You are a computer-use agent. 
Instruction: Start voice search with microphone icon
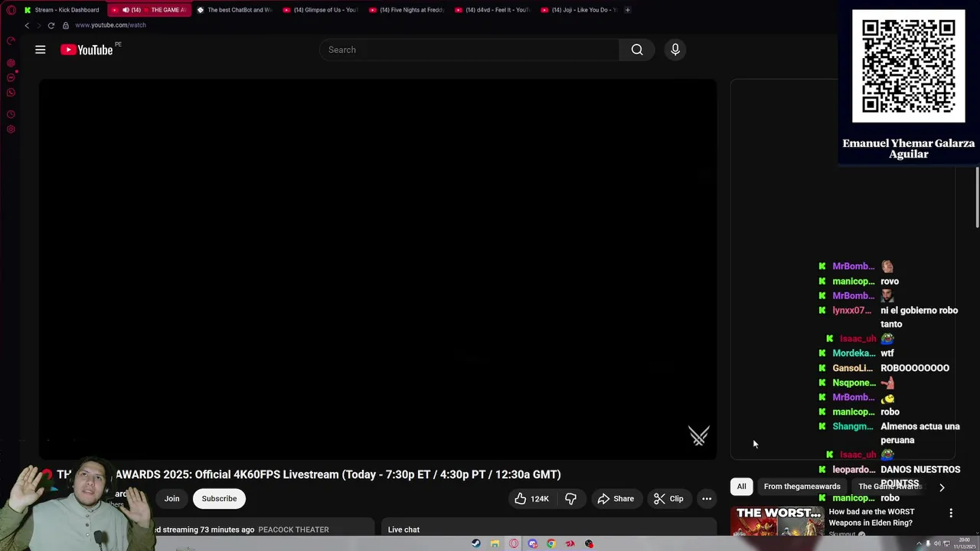[x=675, y=50]
